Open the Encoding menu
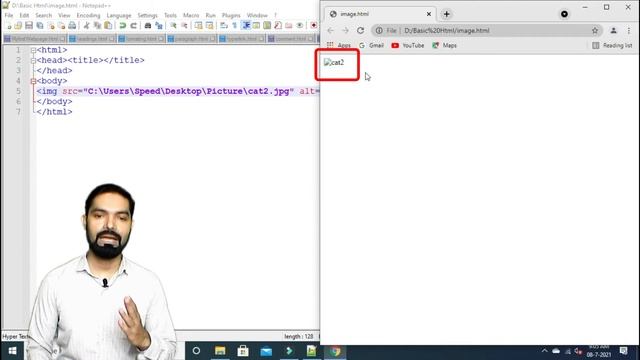The image size is (640, 360). [x=88, y=15]
